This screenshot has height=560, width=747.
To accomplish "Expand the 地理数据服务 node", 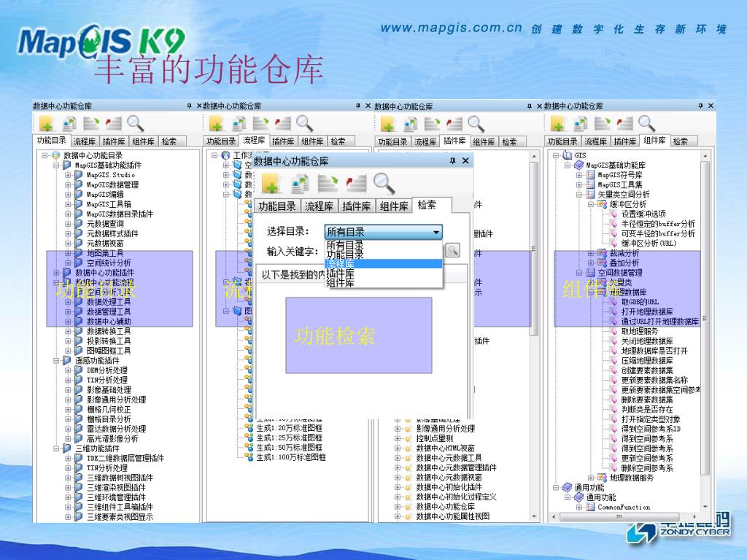I will pos(591,478).
